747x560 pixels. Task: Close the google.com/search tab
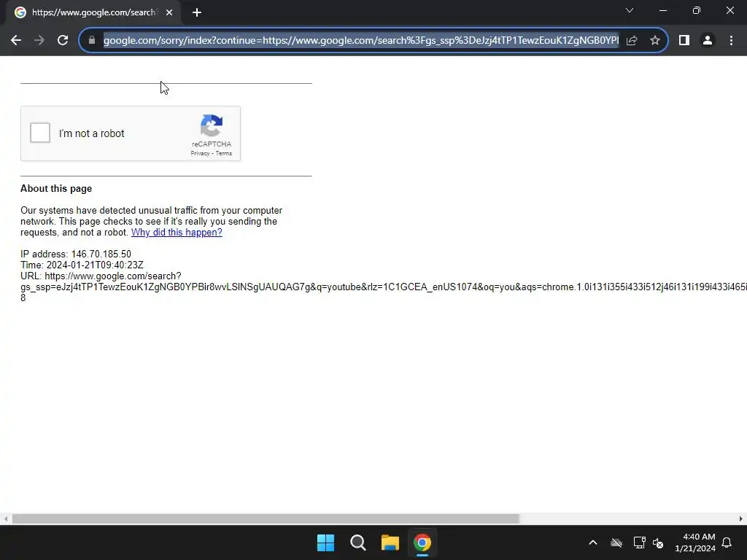169,13
